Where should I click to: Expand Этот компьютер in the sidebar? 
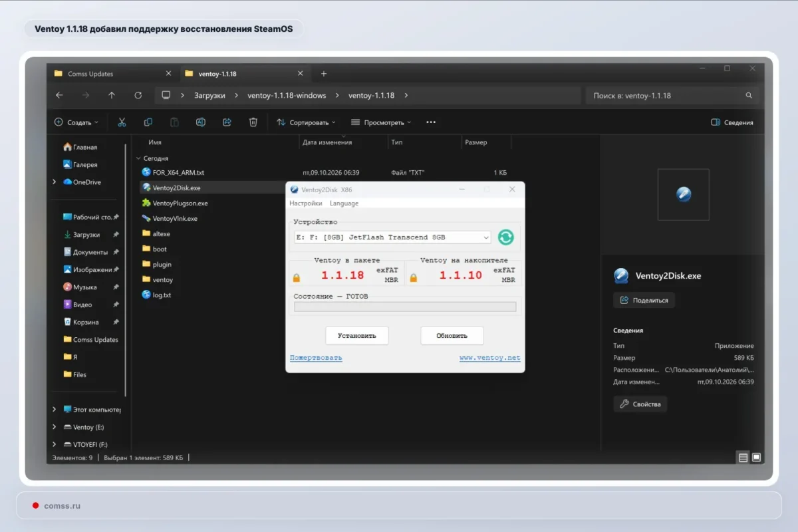pyautogui.click(x=55, y=410)
